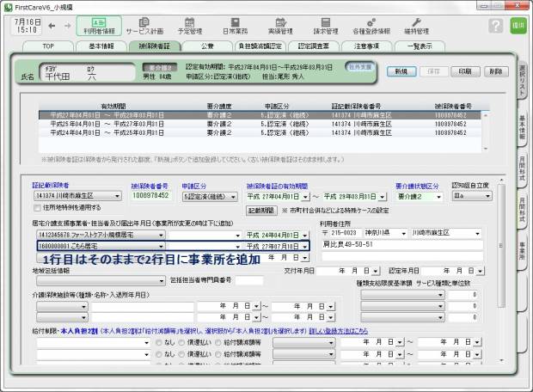Click the 記載期間 button
The height and width of the screenshot is (392, 533).
point(261,209)
